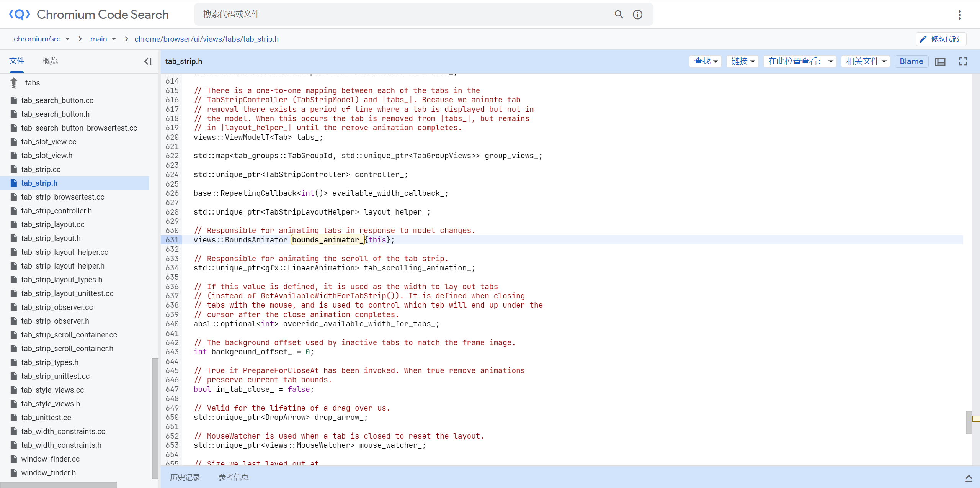The height and width of the screenshot is (488, 980).
Task: Click file icon beside tab_search_button.cc
Action: pyautogui.click(x=14, y=100)
